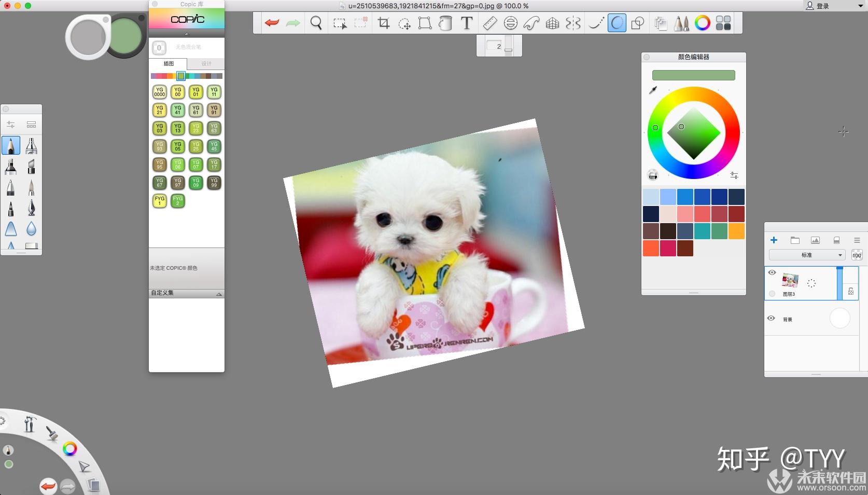Screen dimensions: 868x495
Task: Select the Ballpoint Pen brush
Action: (11, 187)
